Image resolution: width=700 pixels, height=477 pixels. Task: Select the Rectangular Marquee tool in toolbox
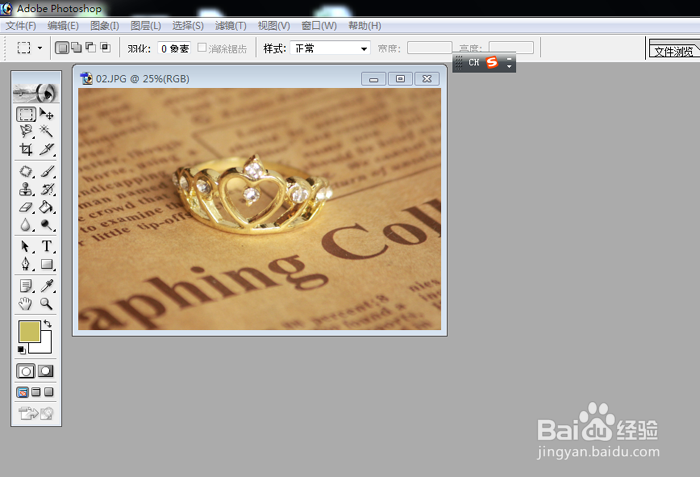click(26, 114)
